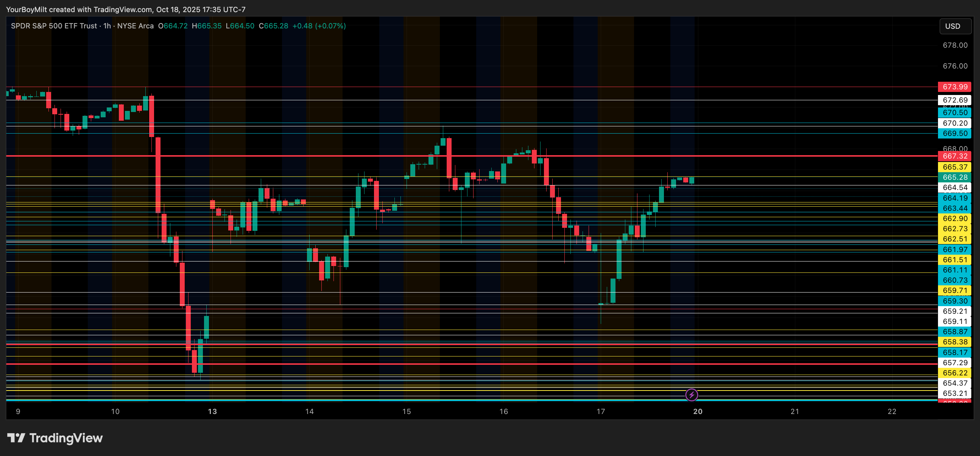
Task: Select the yellow 656.22 price level label
Action: [x=955, y=373]
